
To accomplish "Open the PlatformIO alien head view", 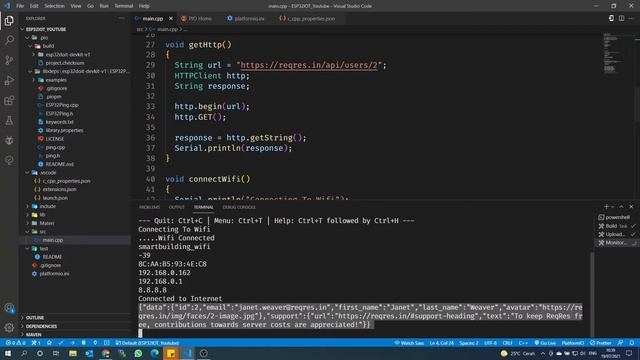I will click(9, 140).
